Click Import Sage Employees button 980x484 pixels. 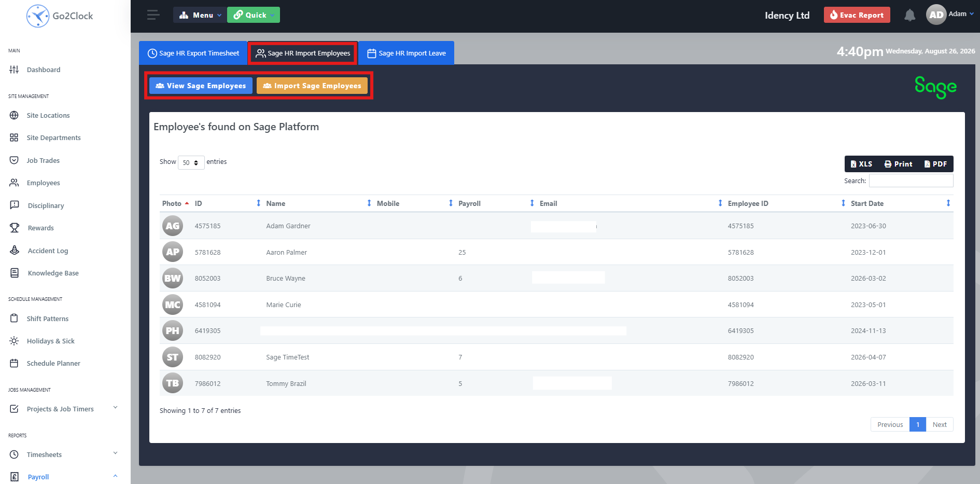pos(312,86)
